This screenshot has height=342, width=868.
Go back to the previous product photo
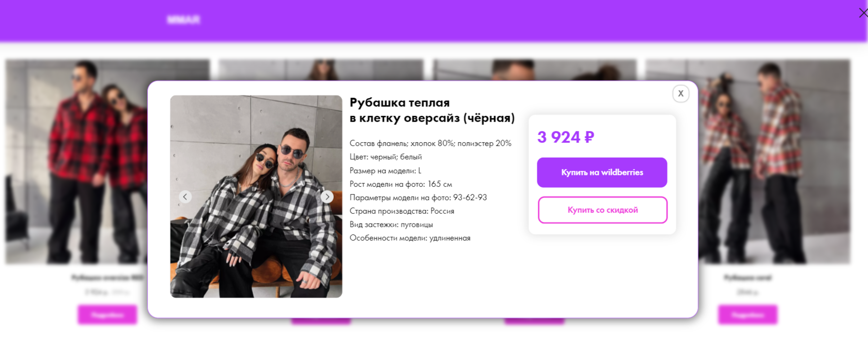(185, 197)
